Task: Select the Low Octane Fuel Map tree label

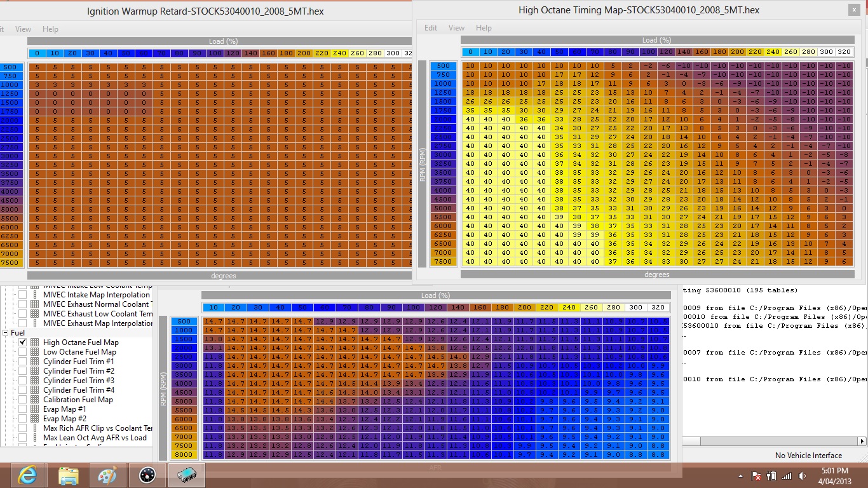Action: (79, 352)
